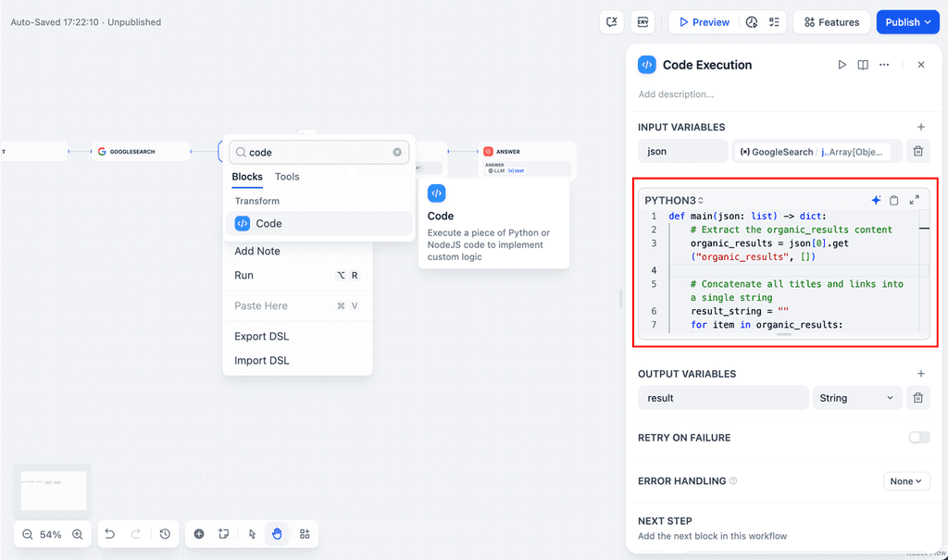Screen dimensions: 948x560
Task: Delete the json input variable
Action: pyautogui.click(x=917, y=150)
